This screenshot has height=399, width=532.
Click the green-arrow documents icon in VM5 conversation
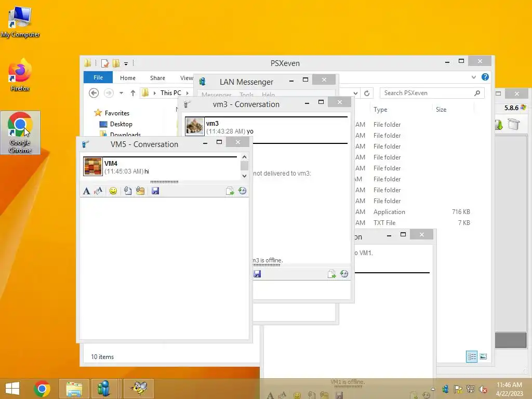point(230,191)
